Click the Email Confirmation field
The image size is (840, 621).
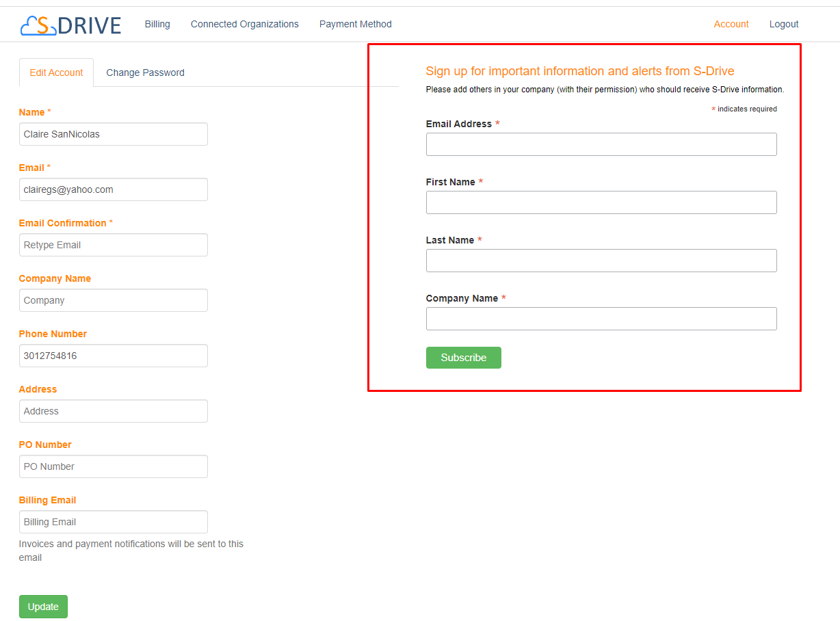tap(113, 245)
